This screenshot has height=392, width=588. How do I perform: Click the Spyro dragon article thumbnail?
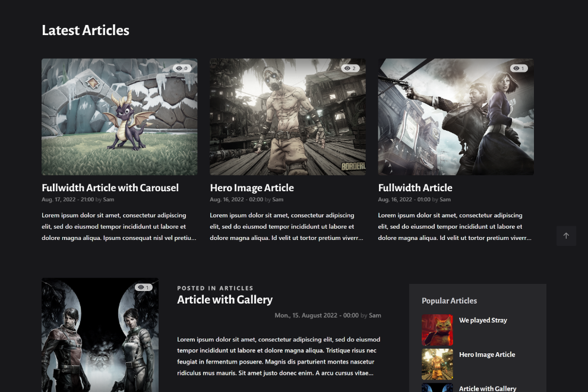119,116
